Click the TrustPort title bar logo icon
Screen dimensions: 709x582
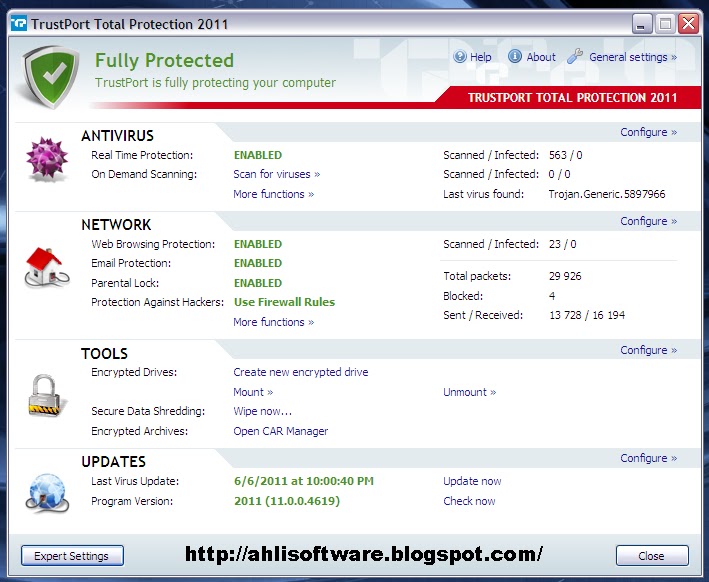[x=19, y=24]
